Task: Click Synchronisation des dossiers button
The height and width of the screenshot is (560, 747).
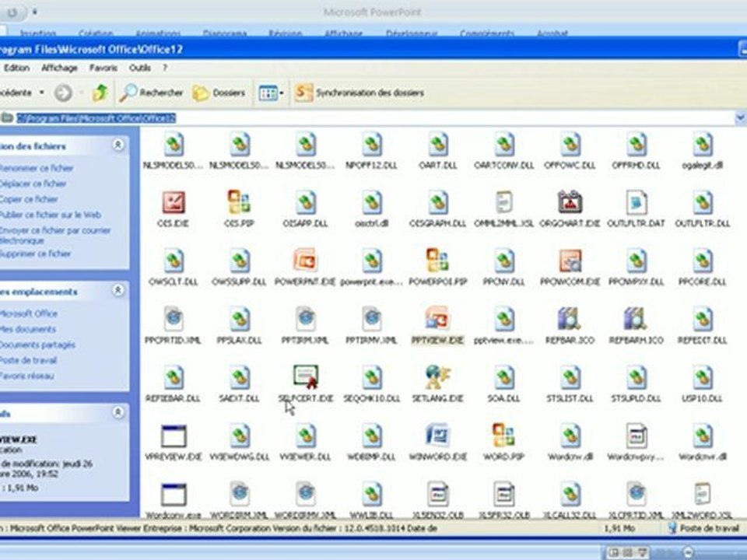Action: coord(359,93)
